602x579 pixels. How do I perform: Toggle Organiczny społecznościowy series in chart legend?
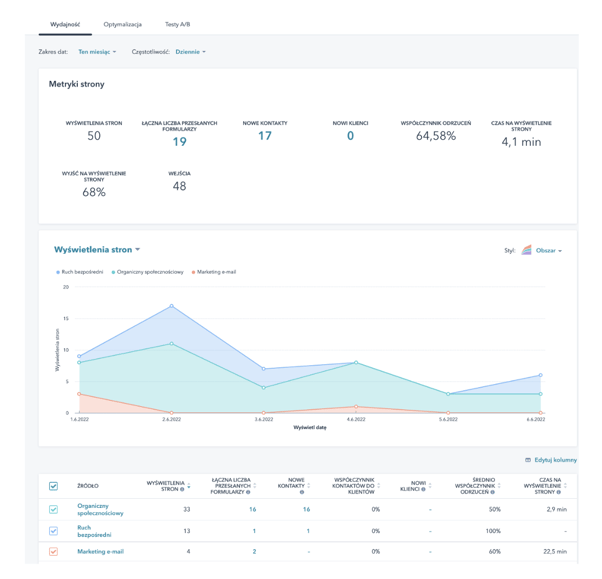click(x=147, y=272)
